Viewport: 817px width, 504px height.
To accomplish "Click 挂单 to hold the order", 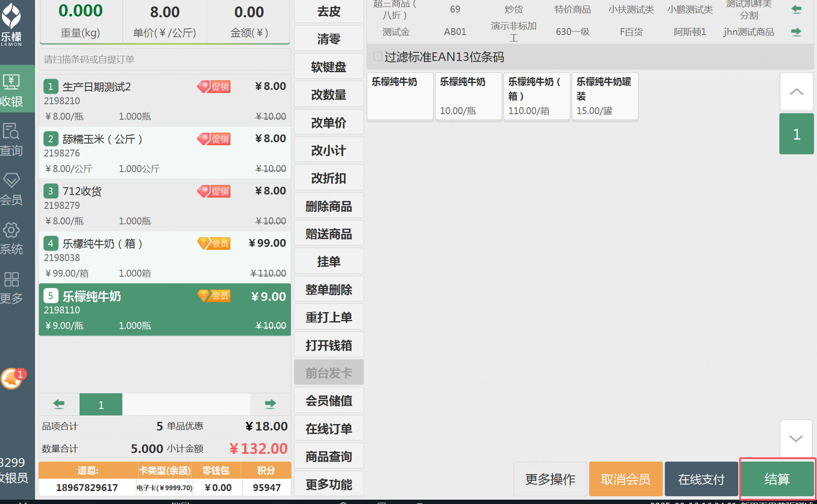I will coord(329,262).
